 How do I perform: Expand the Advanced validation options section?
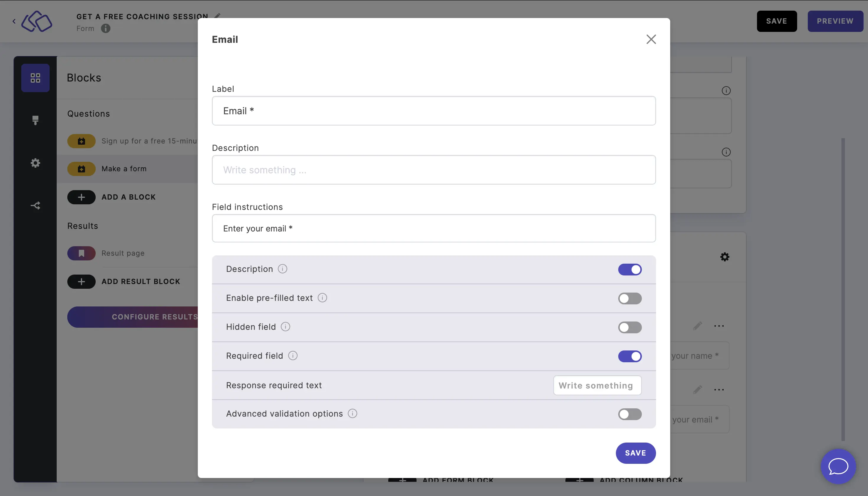[x=630, y=414]
